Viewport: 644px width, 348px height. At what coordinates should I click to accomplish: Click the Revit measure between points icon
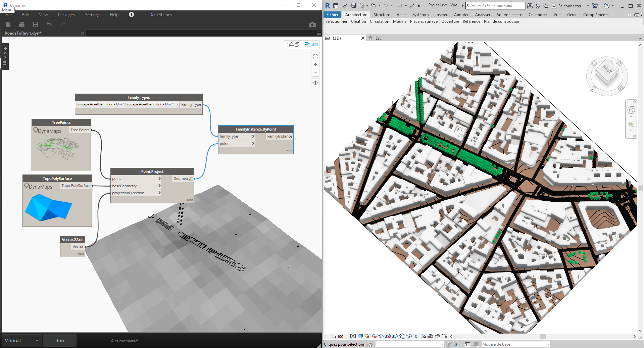coord(400,6)
